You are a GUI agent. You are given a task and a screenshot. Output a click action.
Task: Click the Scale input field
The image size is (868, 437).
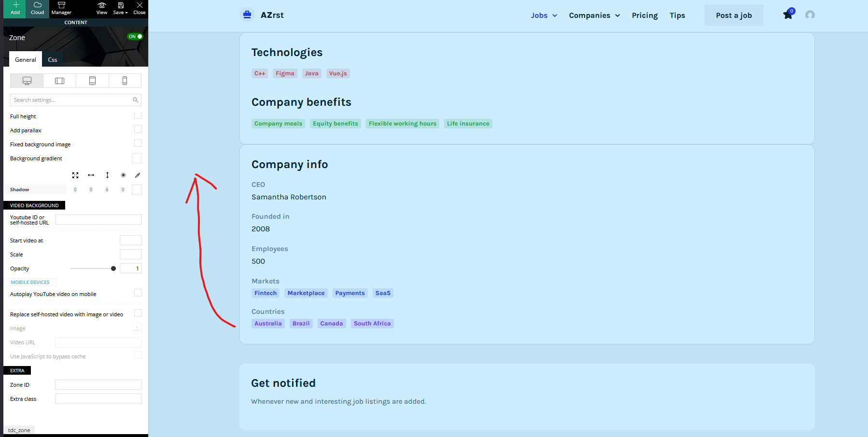131,254
